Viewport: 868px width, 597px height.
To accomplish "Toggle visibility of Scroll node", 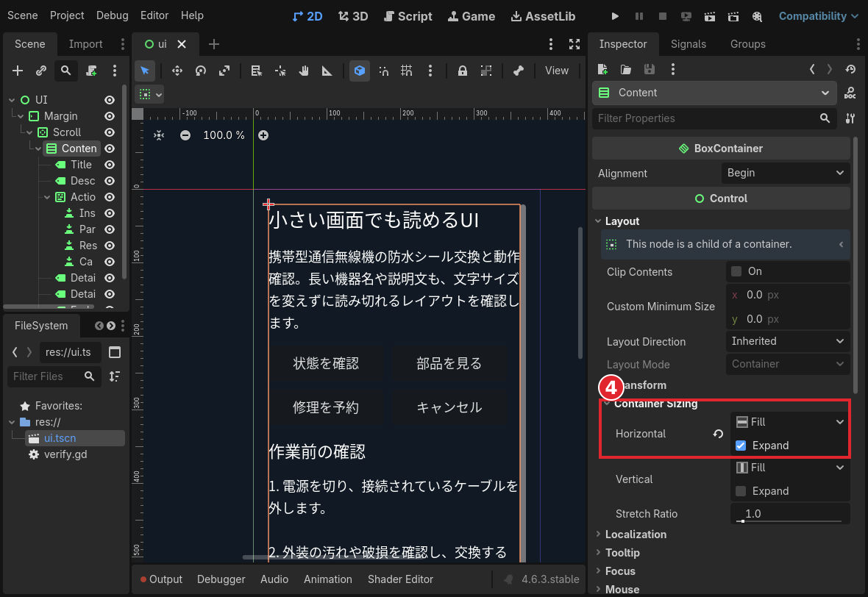I will [x=110, y=132].
